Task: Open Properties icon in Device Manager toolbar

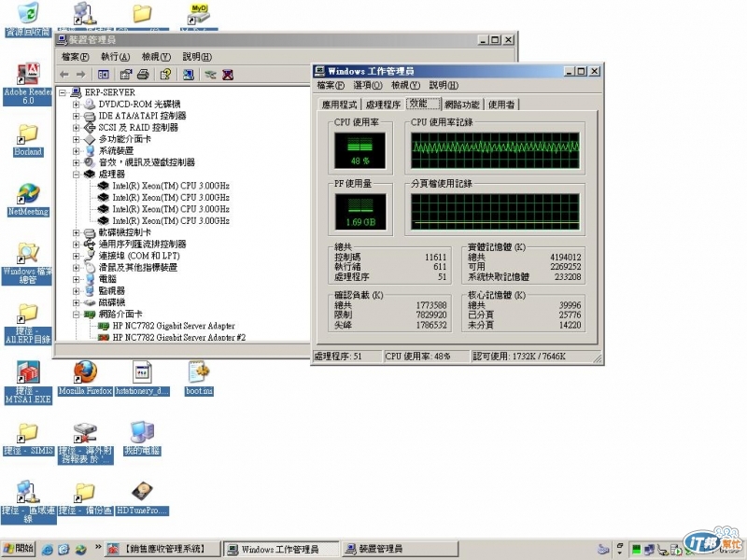Action: [126, 75]
